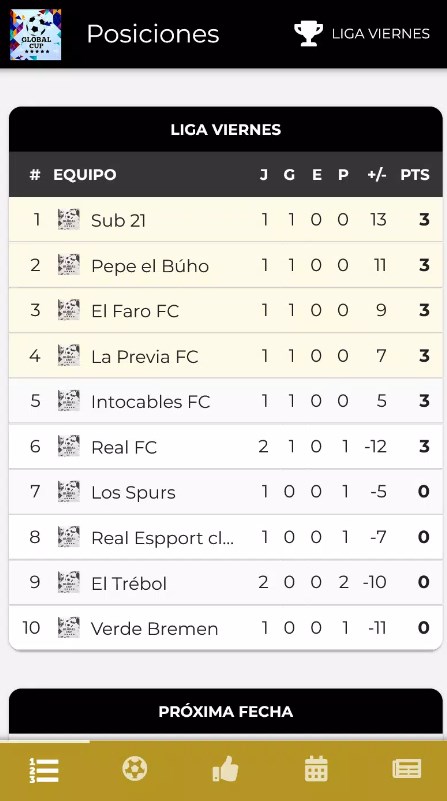Open the news feed icon tab
Image resolution: width=447 pixels, height=801 pixels.
pyautogui.click(x=407, y=769)
